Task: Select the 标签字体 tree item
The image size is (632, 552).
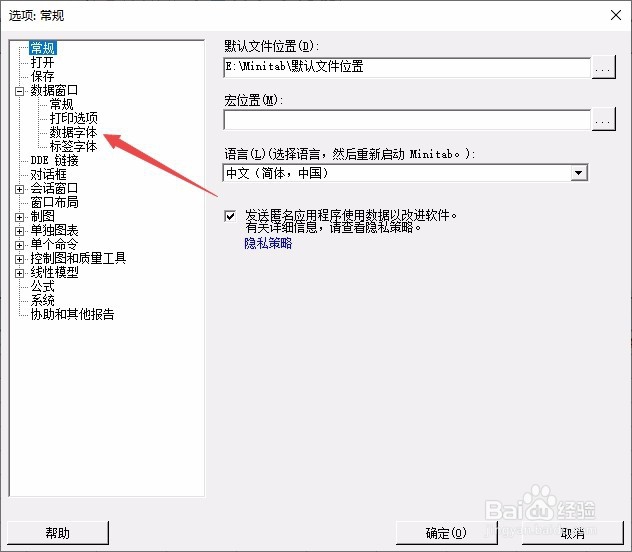Action: pos(73,146)
